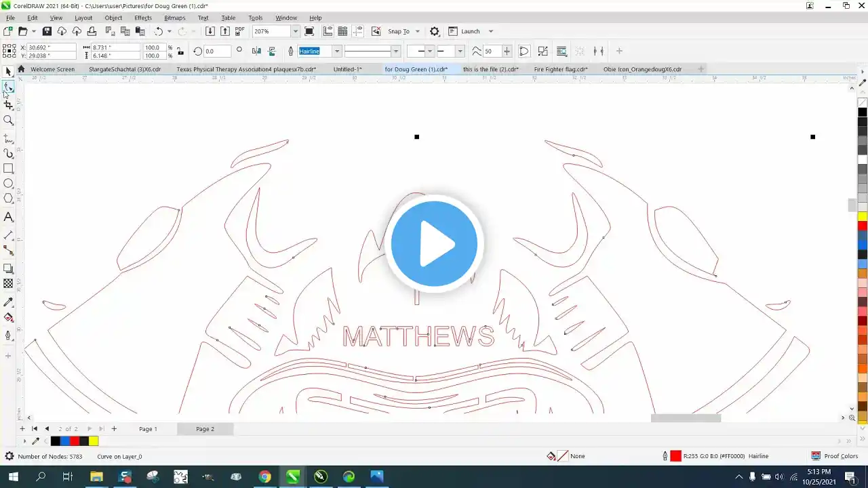This screenshot has height=488, width=868.
Task: Open Google Chrome from the taskbar
Action: coord(264,477)
